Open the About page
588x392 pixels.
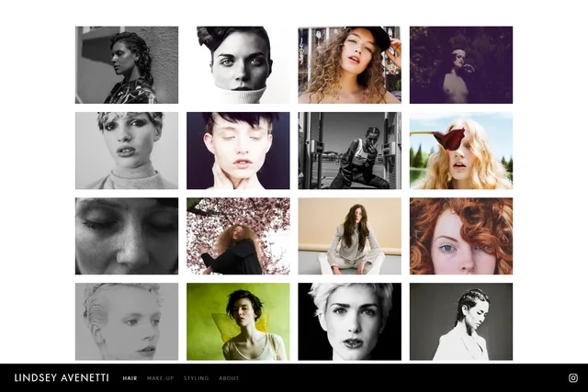click(229, 378)
